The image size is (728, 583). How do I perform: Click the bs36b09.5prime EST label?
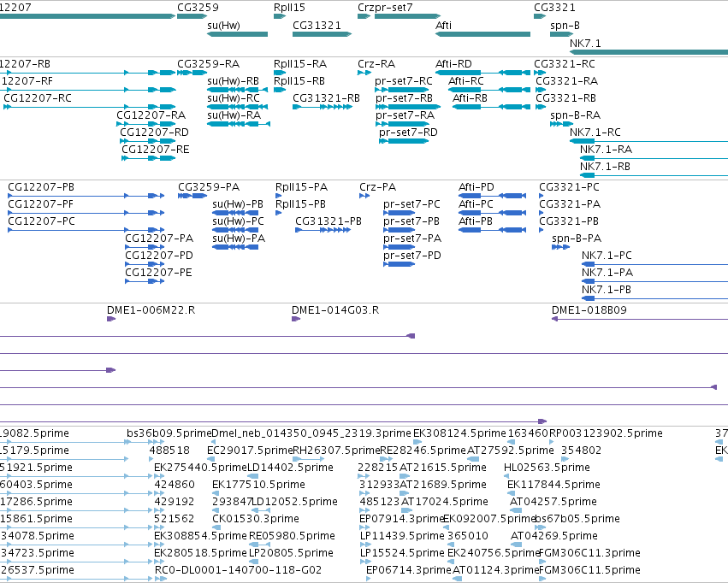[x=169, y=433]
